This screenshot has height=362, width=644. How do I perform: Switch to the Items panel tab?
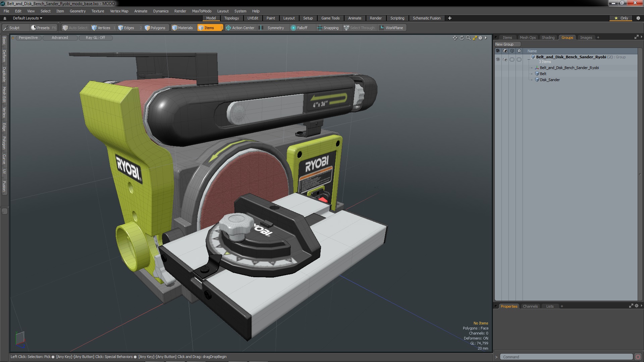coord(507,38)
